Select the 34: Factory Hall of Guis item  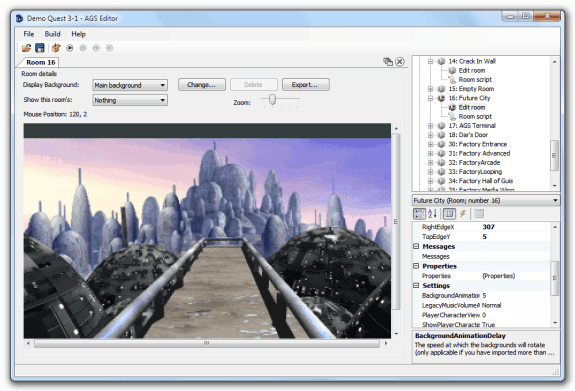(x=480, y=181)
